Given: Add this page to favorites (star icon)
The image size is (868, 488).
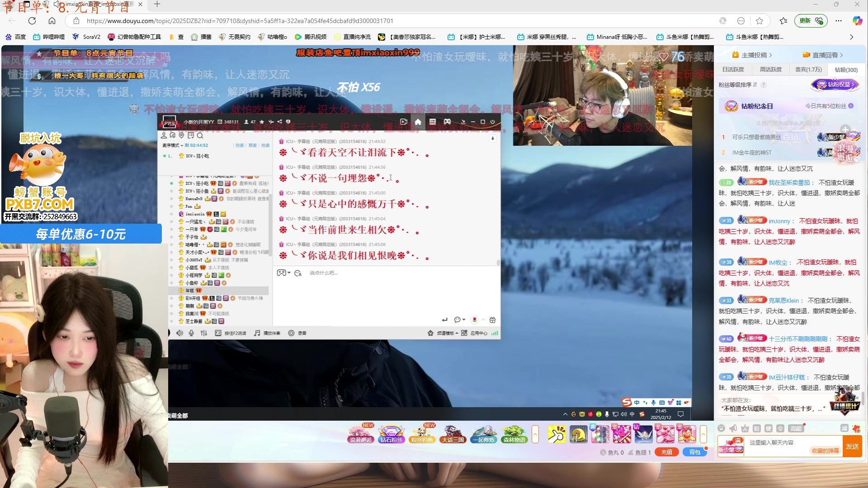Looking at the screenshot, I should pos(759,21).
